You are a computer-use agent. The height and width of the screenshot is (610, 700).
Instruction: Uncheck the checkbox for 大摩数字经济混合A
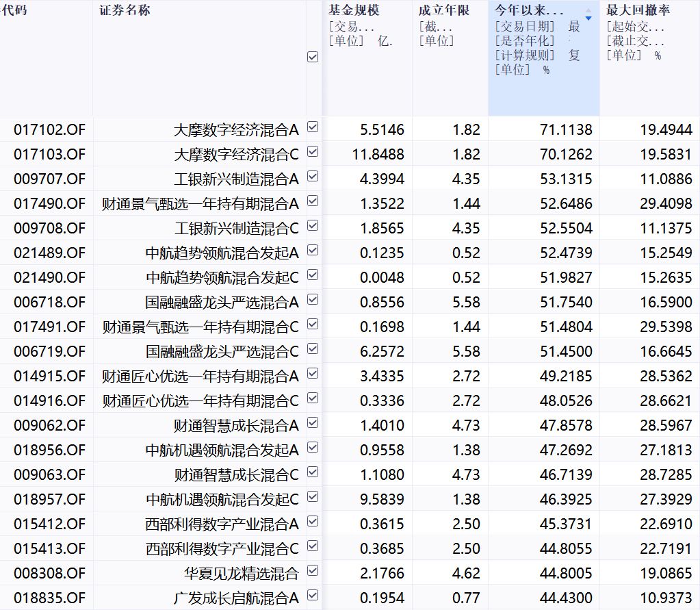pos(313,127)
